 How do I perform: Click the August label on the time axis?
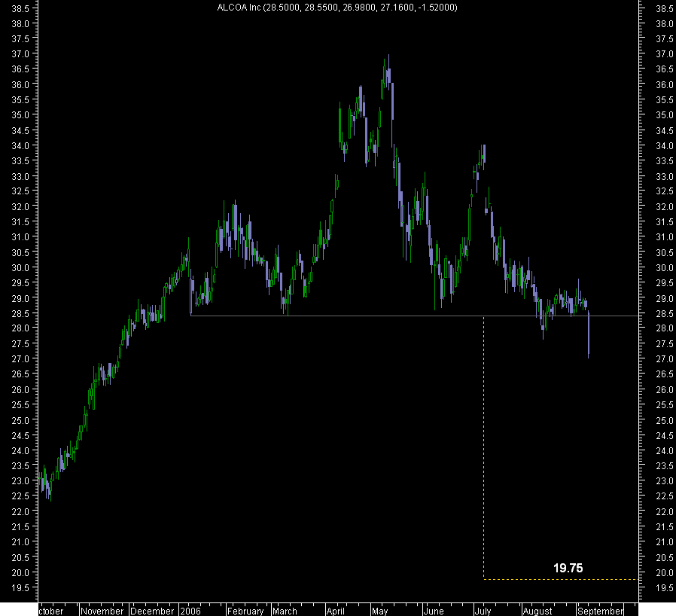[x=537, y=611]
